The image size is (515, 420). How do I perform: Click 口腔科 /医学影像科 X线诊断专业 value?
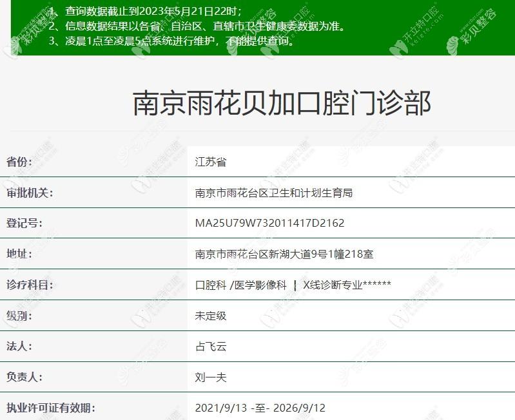tap(293, 285)
